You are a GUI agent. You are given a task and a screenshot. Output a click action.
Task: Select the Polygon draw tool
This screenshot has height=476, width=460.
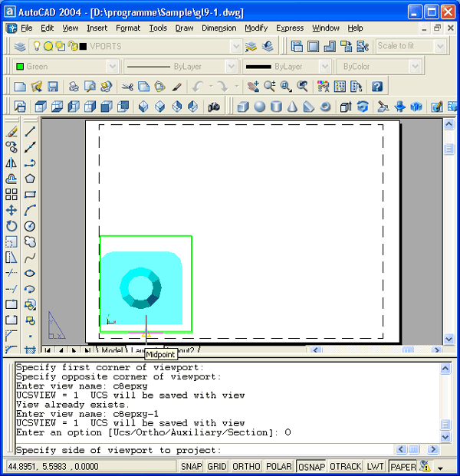[30, 179]
